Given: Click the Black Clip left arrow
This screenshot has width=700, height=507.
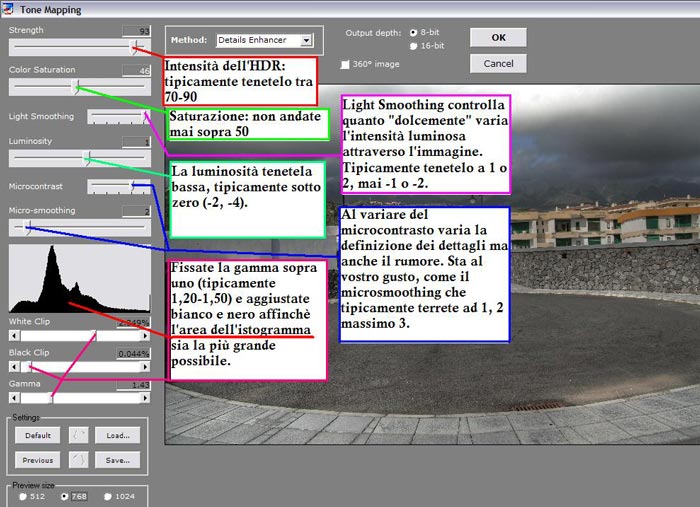Looking at the screenshot, I should click(13, 367).
